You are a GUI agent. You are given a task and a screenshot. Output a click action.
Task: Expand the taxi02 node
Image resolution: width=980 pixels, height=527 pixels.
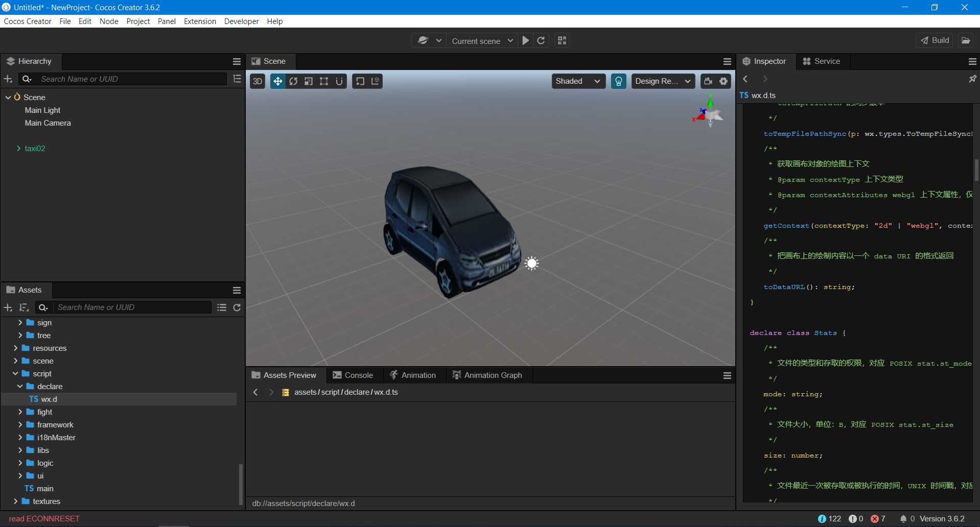tap(19, 149)
